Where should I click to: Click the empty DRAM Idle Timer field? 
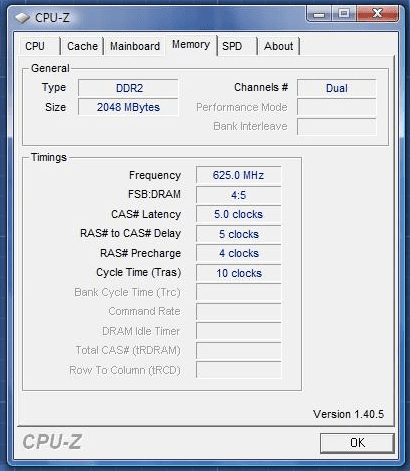point(238,331)
